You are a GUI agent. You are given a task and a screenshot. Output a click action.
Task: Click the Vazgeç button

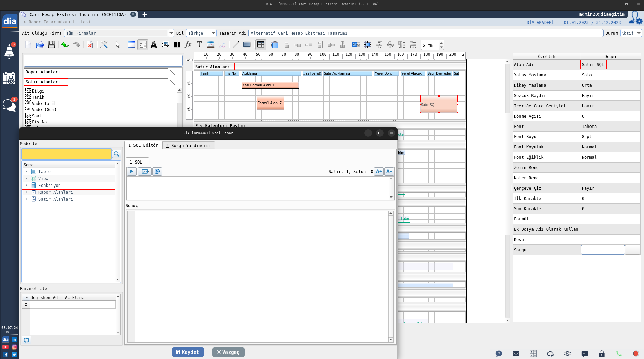(228, 352)
